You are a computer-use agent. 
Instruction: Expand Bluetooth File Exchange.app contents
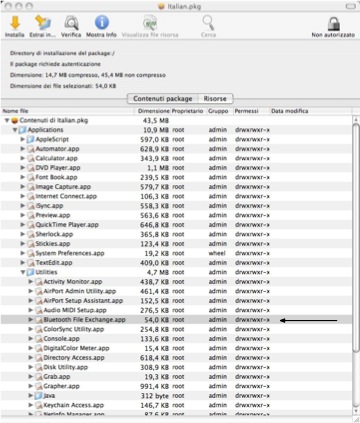(x=31, y=319)
